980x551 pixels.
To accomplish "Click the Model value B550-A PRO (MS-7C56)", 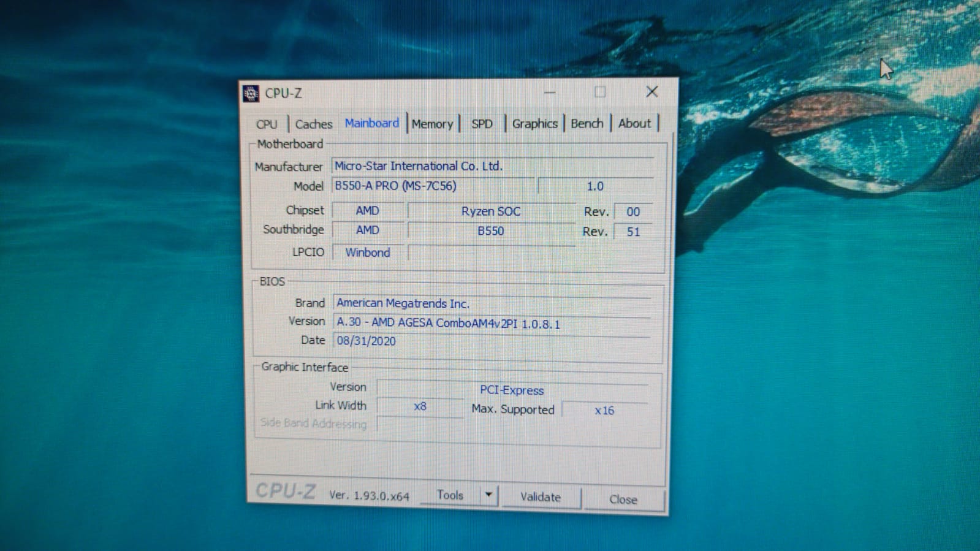I will click(433, 186).
